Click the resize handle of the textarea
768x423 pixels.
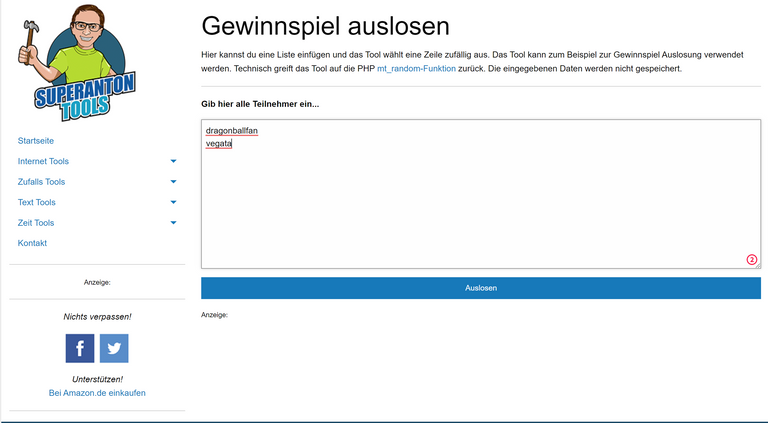coord(757,265)
